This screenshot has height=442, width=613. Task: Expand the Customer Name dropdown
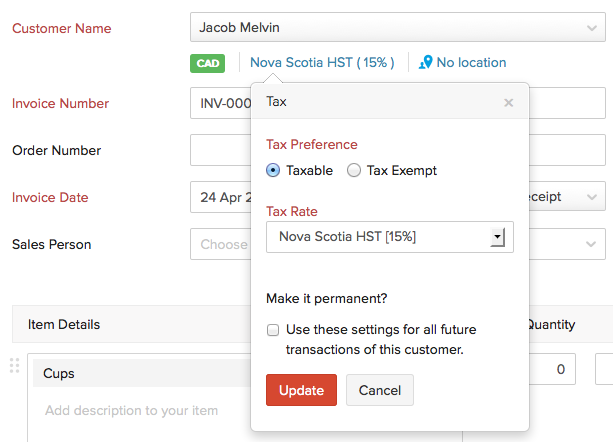pyautogui.click(x=590, y=27)
